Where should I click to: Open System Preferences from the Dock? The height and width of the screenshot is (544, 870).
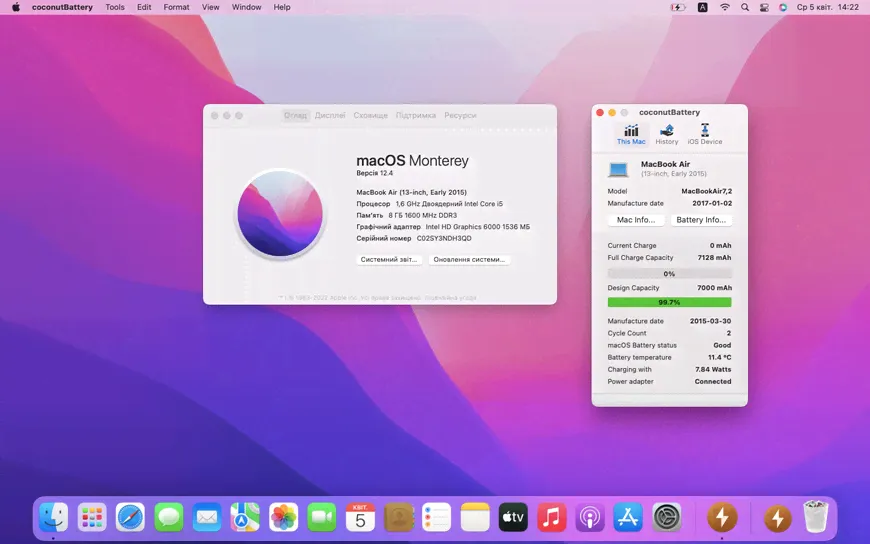(x=666, y=517)
